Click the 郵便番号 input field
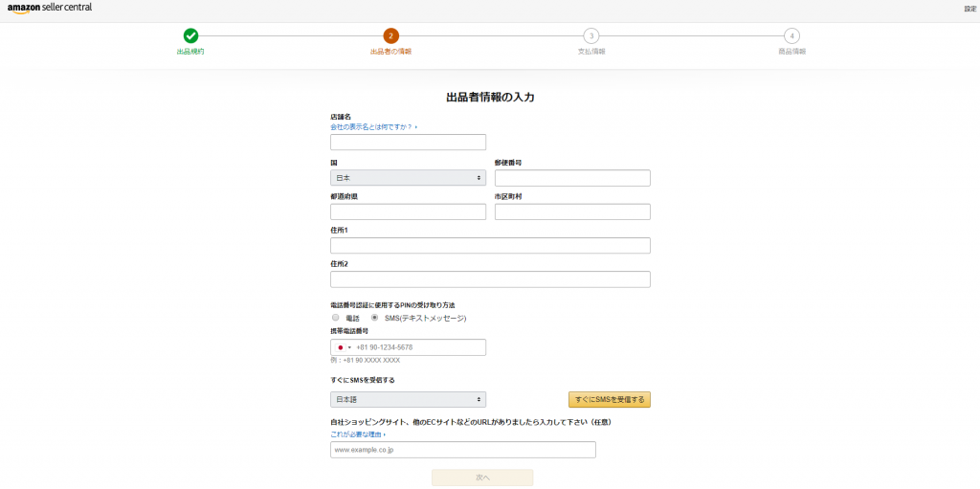The height and width of the screenshot is (489, 980). [572, 178]
